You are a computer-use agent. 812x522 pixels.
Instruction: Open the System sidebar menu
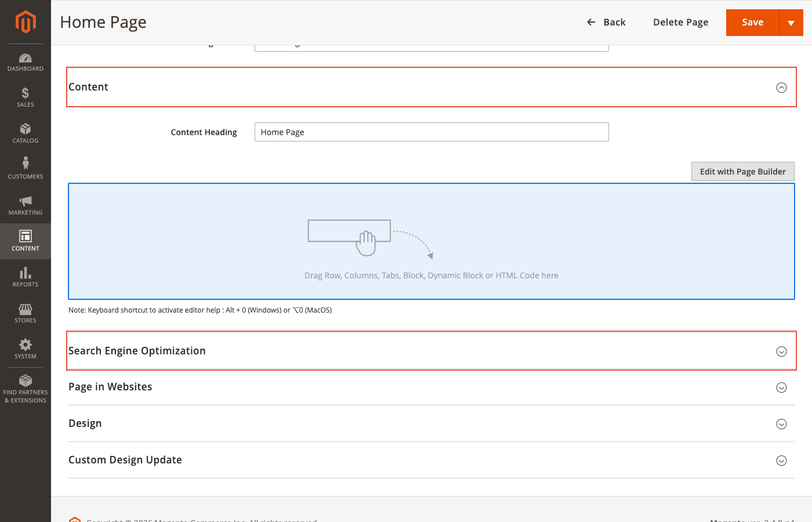point(26,349)
